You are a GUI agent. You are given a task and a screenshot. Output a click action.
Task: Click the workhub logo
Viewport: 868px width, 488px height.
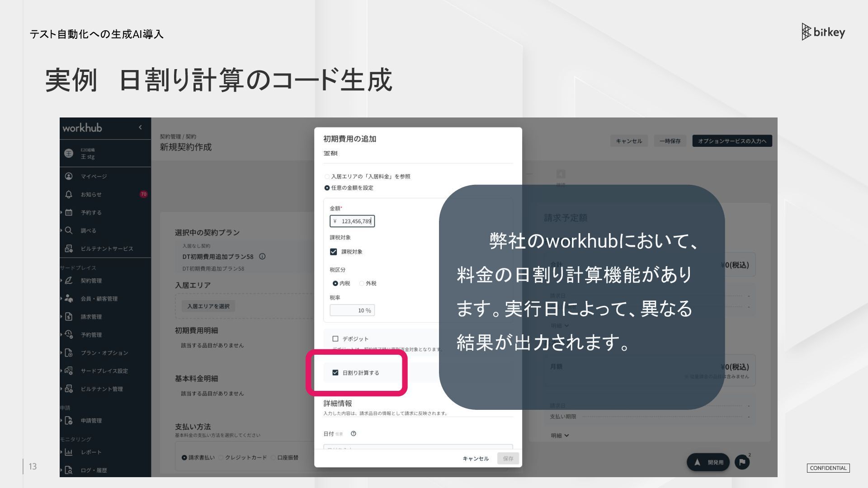click(x=82, y=128)
